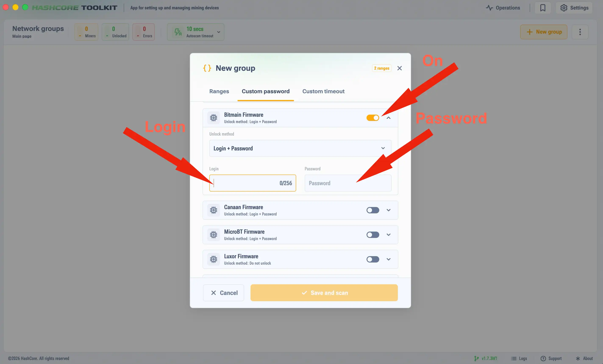Click the Canaan Firmware chip icon

[213, 210]
